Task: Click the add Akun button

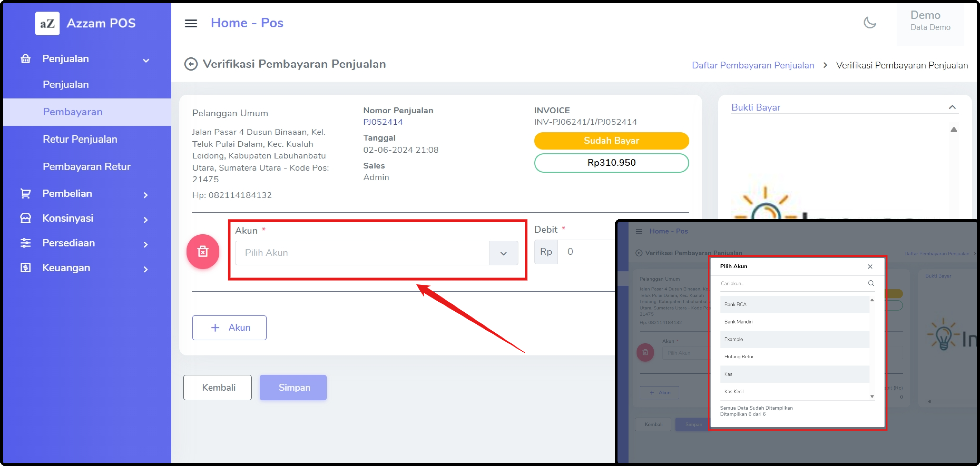Action: tap(229, 328)
